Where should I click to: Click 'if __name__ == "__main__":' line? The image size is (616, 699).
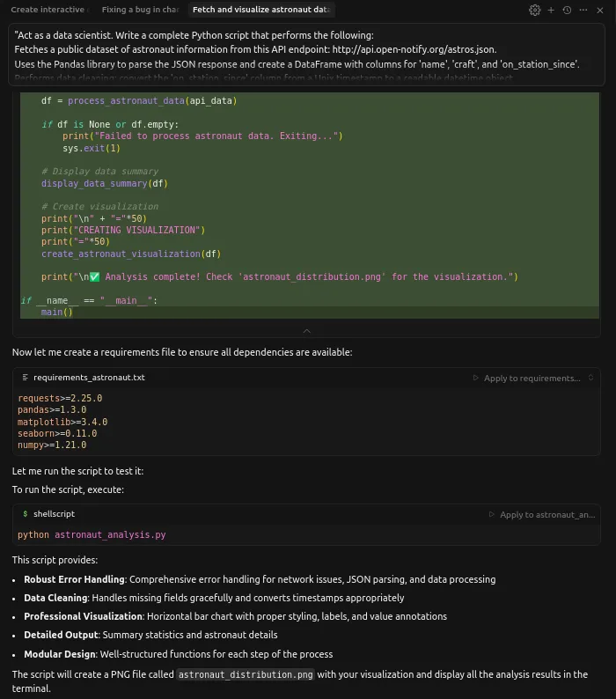pyautogui.click(x=89, y=300)
